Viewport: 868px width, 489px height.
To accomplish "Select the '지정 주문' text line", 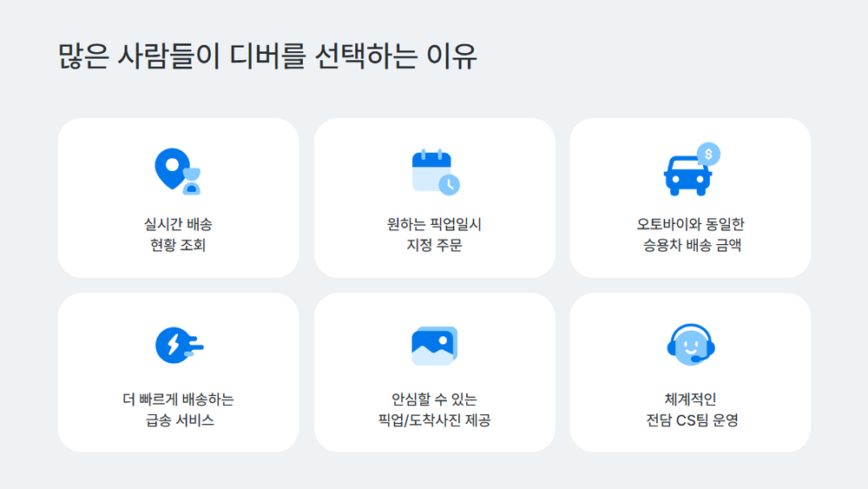I will pyautogui.click(x=434, y=245).
